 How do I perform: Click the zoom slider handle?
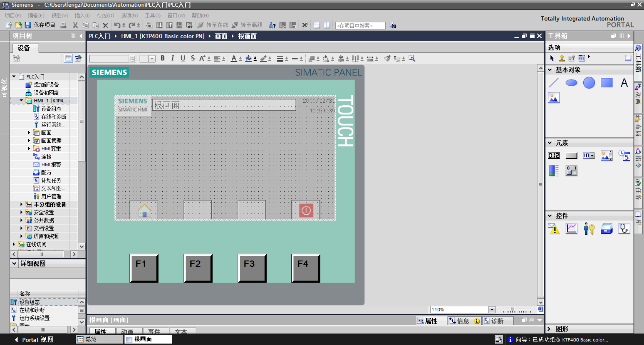pyautogui.click(x=512, y=309)
